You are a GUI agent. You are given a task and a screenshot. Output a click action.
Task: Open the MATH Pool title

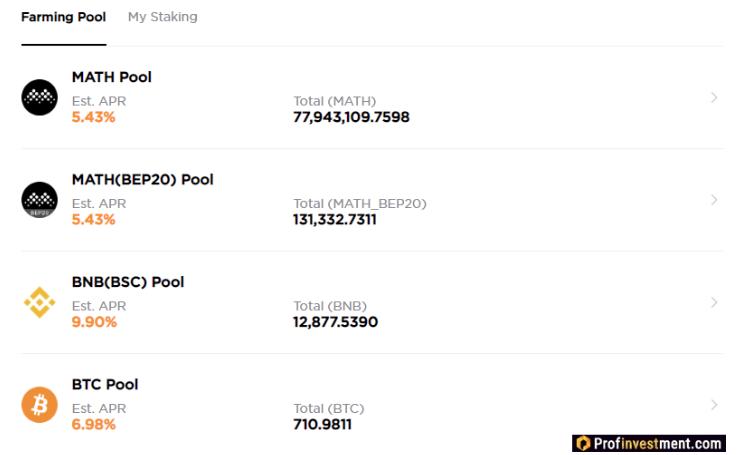click(112, 77)
